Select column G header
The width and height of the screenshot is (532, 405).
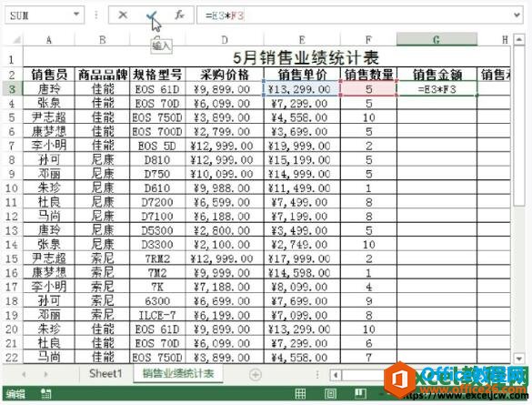437,39
